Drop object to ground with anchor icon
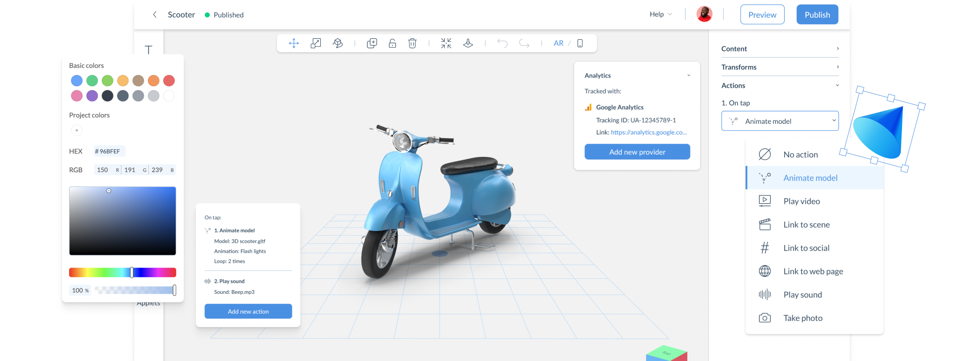Viewport: 980px width, 361px height. click(467, 43)
